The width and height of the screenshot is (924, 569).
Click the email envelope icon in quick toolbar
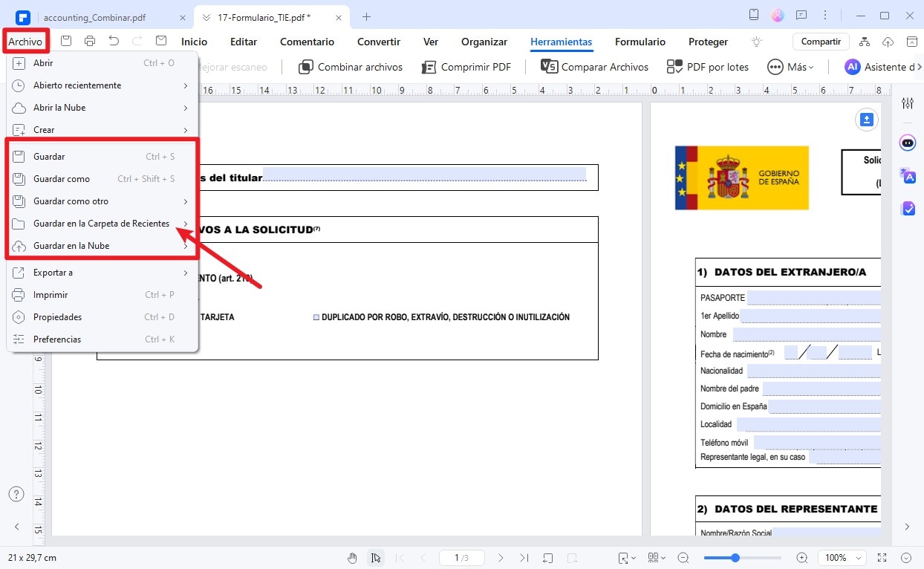(x=161, y=42)
